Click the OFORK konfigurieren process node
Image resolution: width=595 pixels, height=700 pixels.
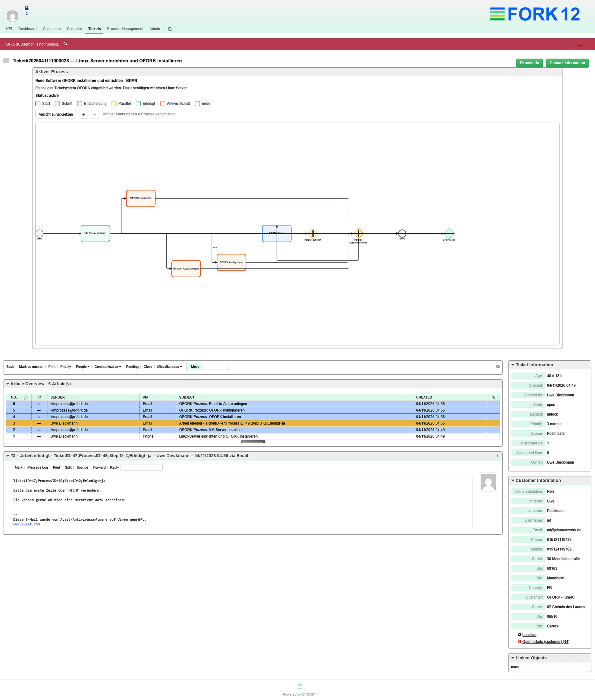[231, 262]
